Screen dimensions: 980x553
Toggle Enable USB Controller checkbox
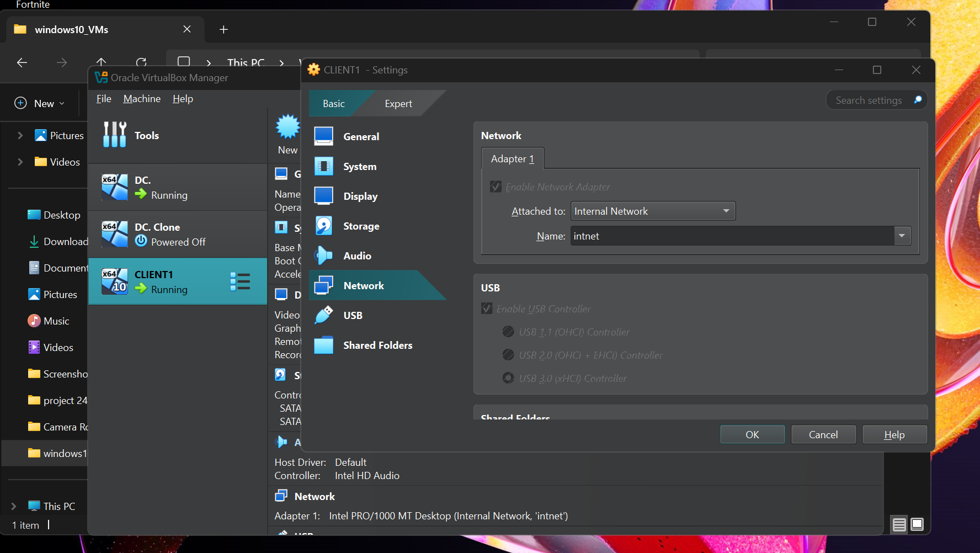point(487,309)
